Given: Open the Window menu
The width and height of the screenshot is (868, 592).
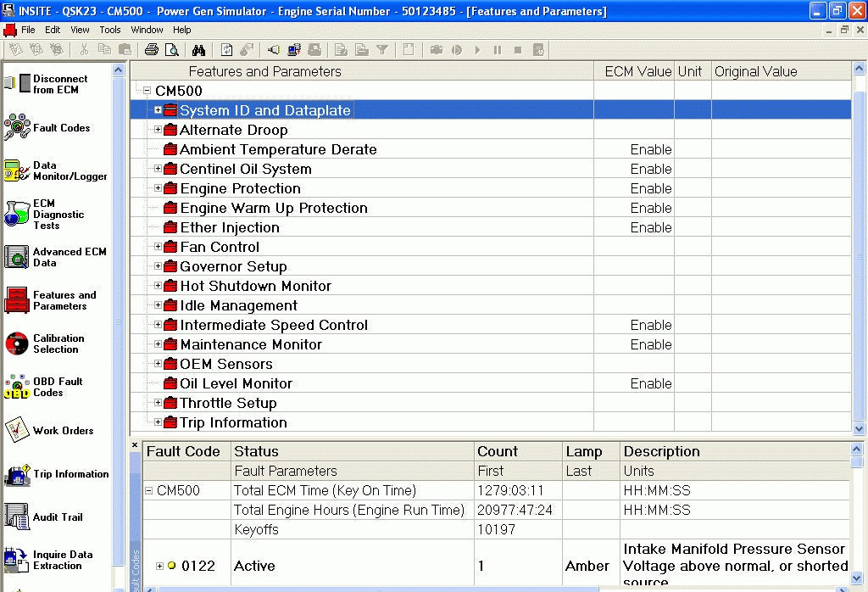Looking at the screenshot, I should coord(147,30).
